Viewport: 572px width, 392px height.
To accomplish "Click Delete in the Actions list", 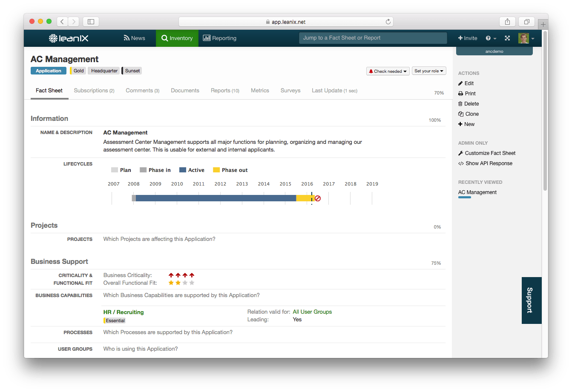I will pyautogui.click(x=469, y=104).
